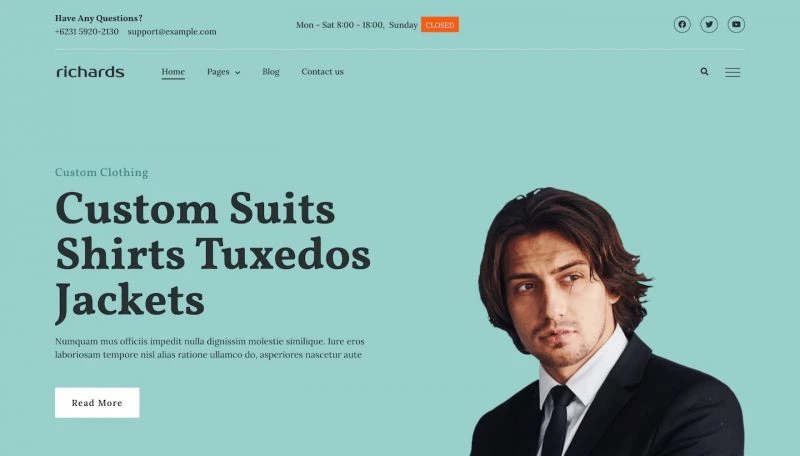This screenshot has height=456, width=800.
Task: Click the phone number +6231 5920-2130
Action: [87, 32]
